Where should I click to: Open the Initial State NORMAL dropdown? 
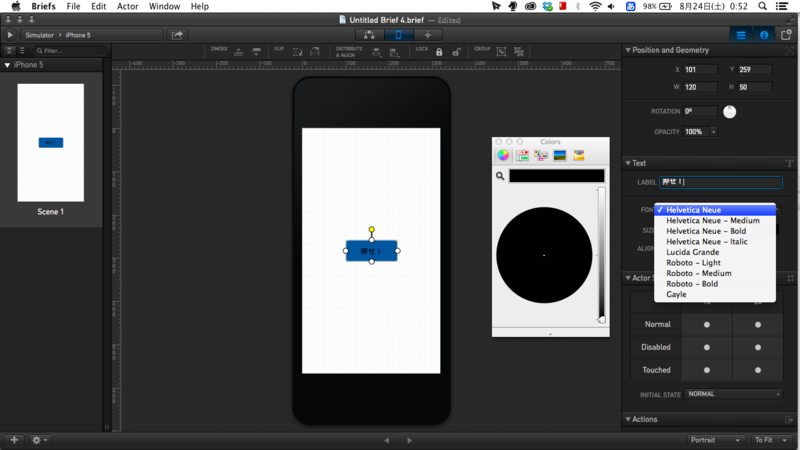pos(733,394)
